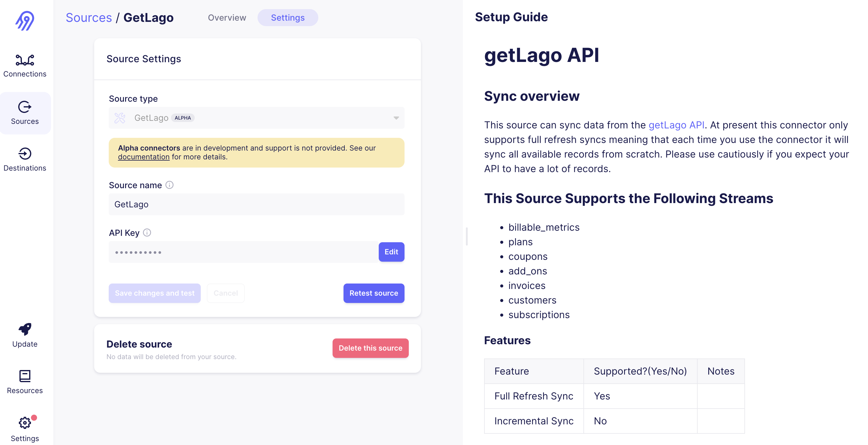The image size is (868, 445).
Task: Click the plans stream item
Action: [520, 242]
